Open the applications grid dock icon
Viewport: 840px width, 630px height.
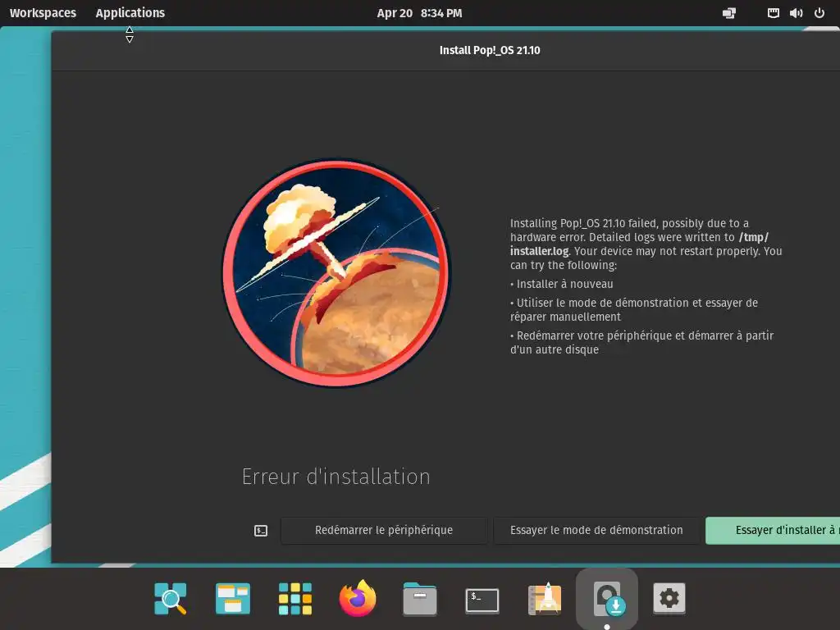[295, 598]
